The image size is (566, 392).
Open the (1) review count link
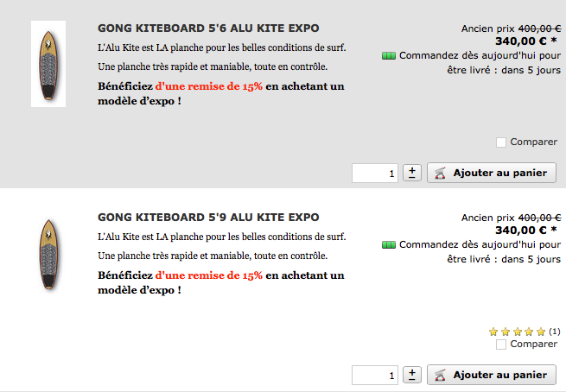tap(555, 332)
